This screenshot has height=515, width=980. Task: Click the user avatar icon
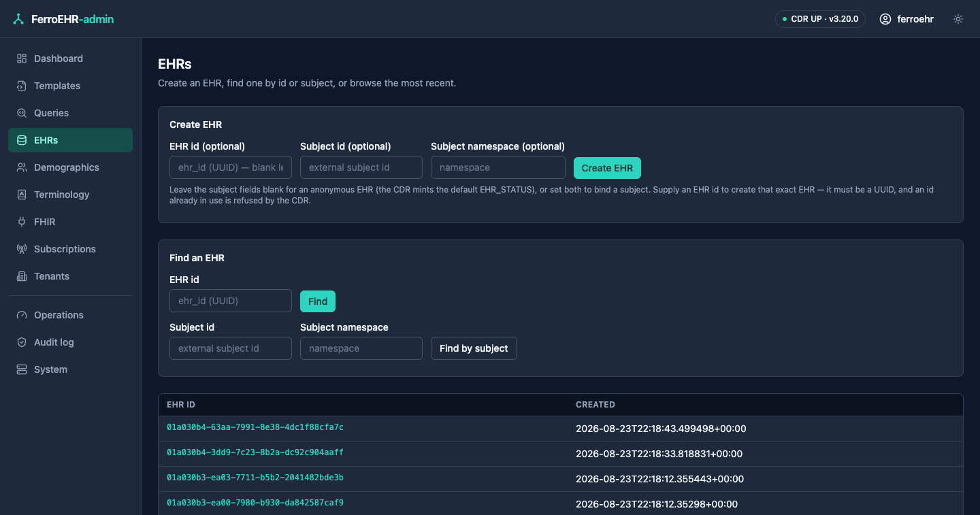885,19
